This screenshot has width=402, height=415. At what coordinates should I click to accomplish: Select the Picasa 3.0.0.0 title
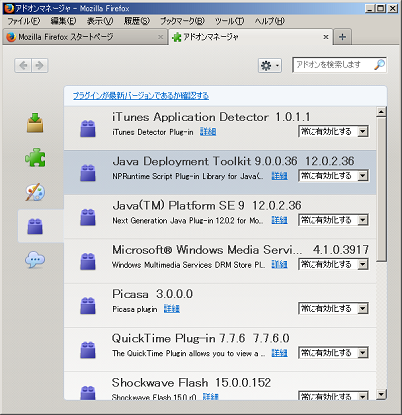152,294
